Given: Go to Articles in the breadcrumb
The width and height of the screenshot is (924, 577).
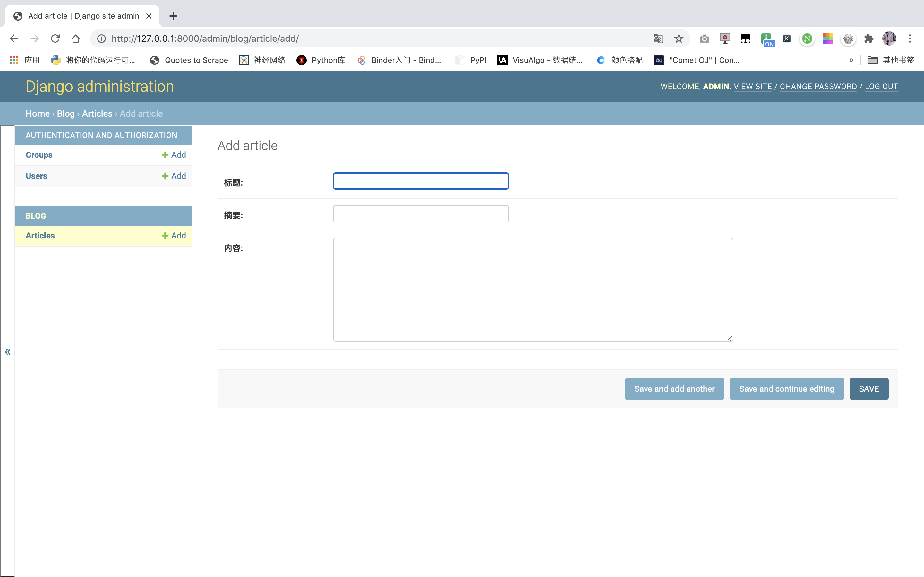Looking at the screenshot, I should coord(97,114).
